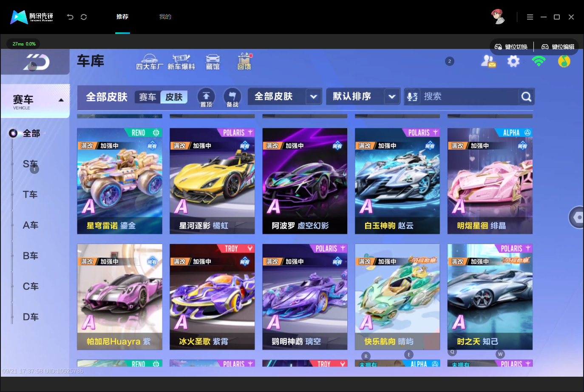Viewport: 584px width, 392px height.
Task: Open the 全部皮肤 filter dropdown
Action: 285,97
